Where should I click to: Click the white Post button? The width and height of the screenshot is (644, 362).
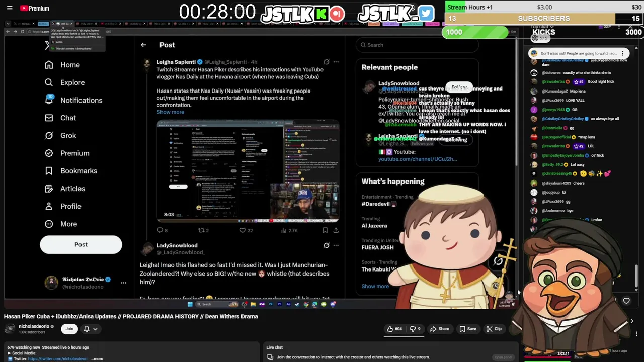(81, 244)
